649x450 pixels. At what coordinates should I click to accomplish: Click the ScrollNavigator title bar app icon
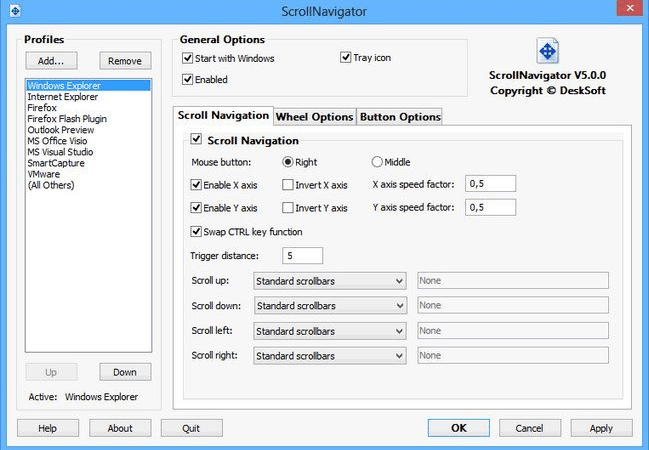pyautogui.click(x=15, y=11)
